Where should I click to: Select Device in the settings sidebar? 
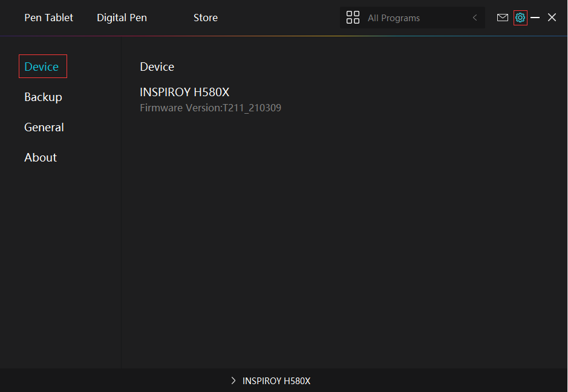41,67
